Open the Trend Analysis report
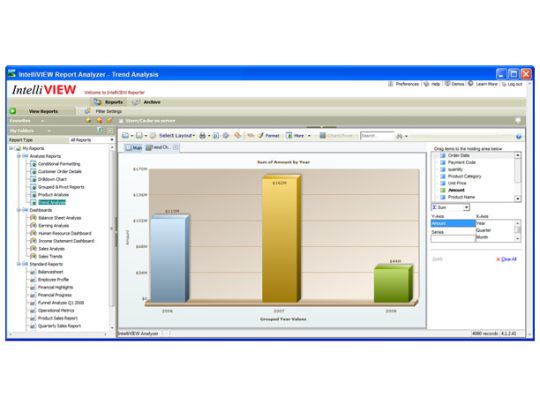The width and height of the screenshot is (540, 405). (x=52, y=202)
